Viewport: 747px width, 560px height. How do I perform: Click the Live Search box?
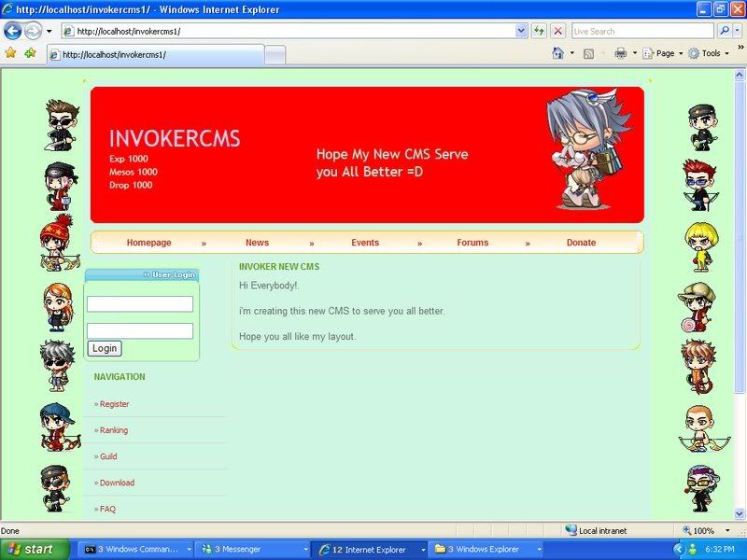click(x=642, y=32)
